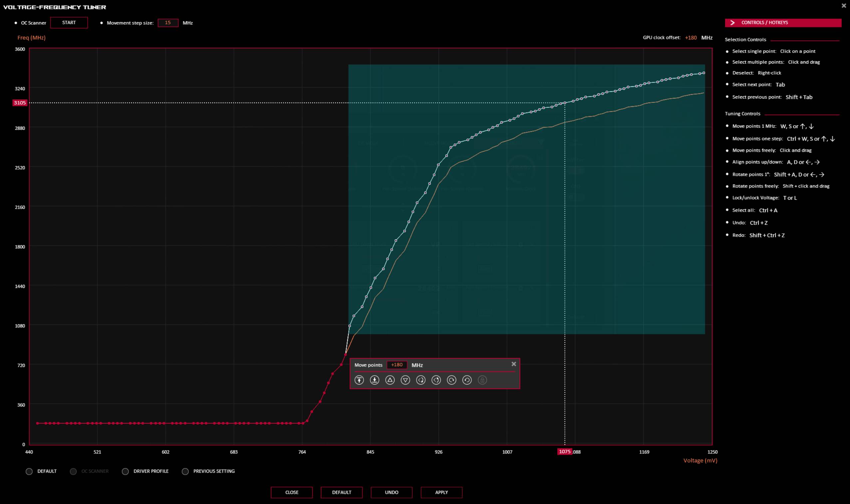Viewport: 850px width, 504px height.
Task: Click the voltage lock icon in Move points panel
Action: (x=482, y=380)
